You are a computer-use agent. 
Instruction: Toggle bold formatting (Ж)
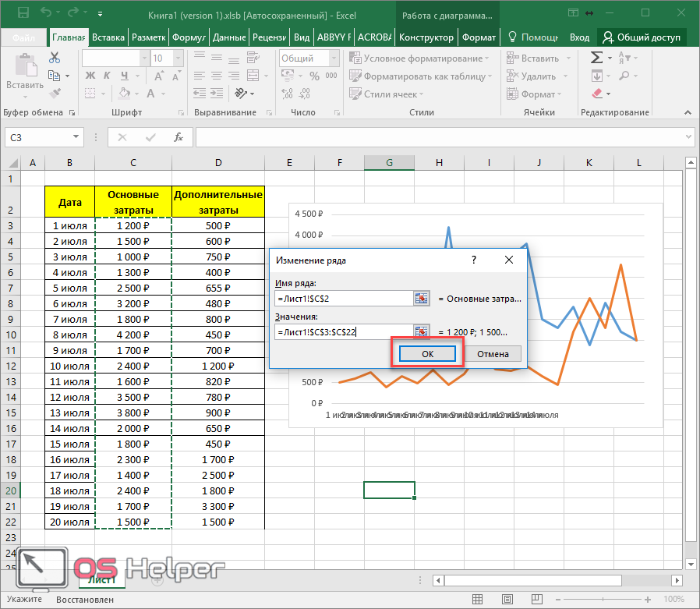pyautogui.click(x=89, y=76)
